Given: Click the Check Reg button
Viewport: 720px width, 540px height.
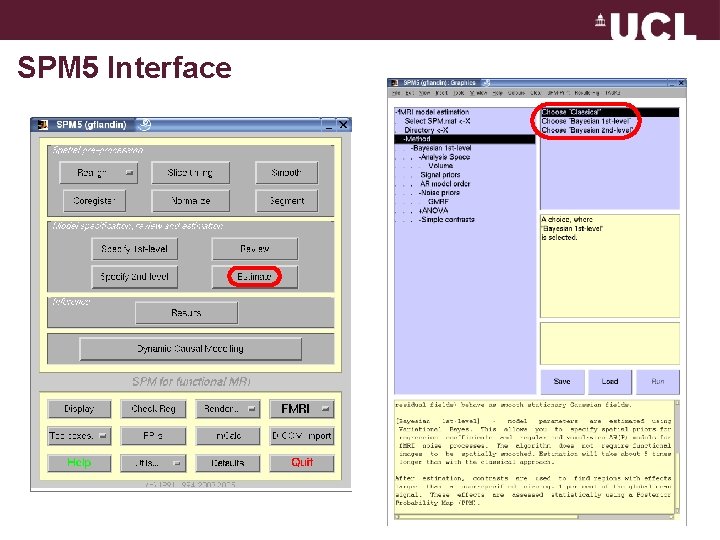Looking at the screenshot, I should pos(153,409).
